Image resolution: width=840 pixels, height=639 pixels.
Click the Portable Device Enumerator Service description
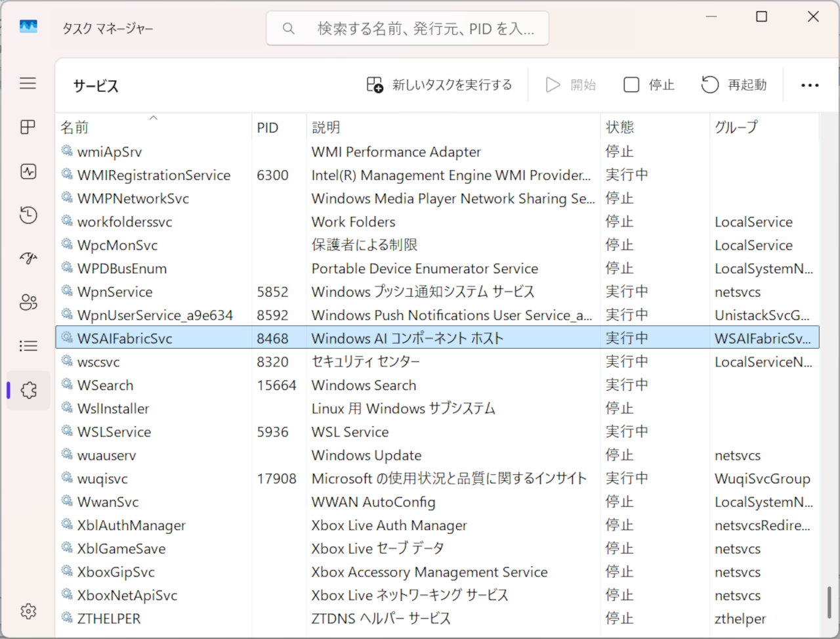point(425,269)
